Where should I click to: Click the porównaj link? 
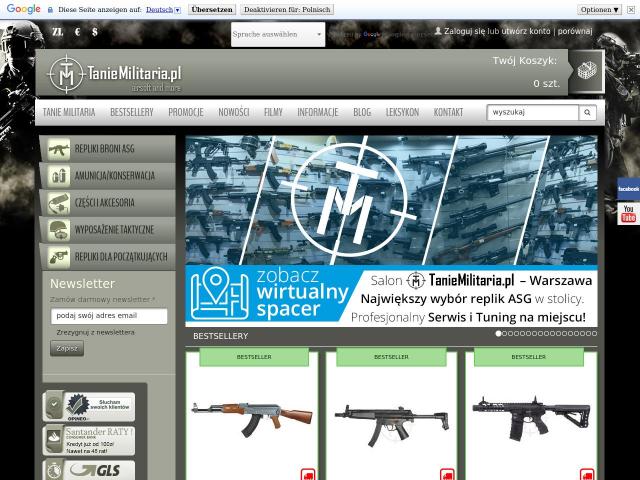(575, 31)
